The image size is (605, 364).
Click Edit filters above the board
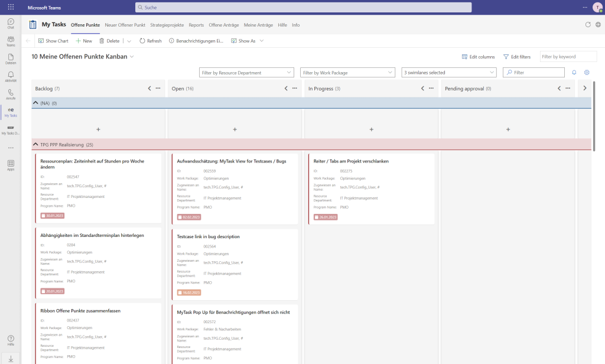click(x=517, y=56)
